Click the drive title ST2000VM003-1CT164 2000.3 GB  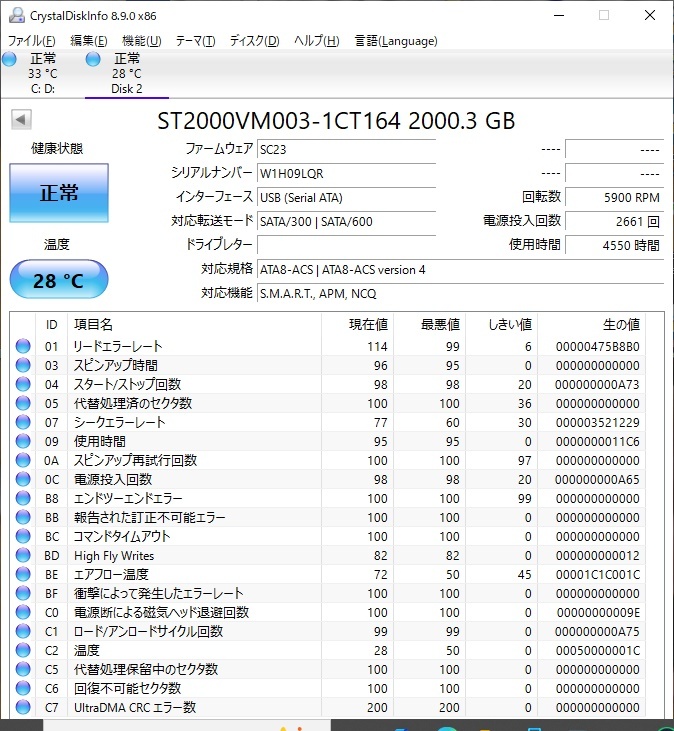click(336, 121)
